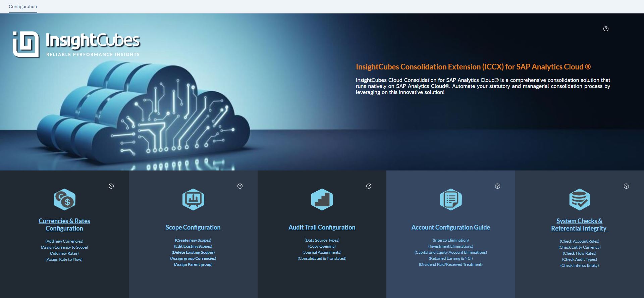Click the Account Configuration document icon
644x298 pixels.
click(x=451, y=199)
